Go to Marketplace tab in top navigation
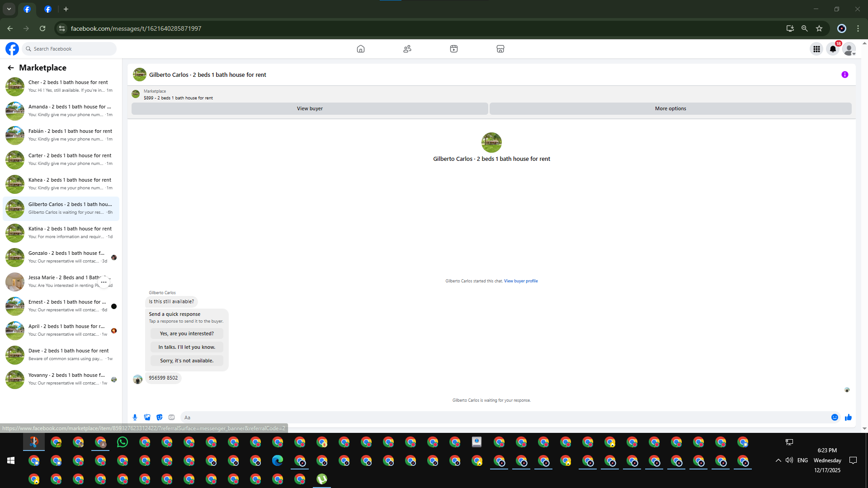 (x=500, y=49)
